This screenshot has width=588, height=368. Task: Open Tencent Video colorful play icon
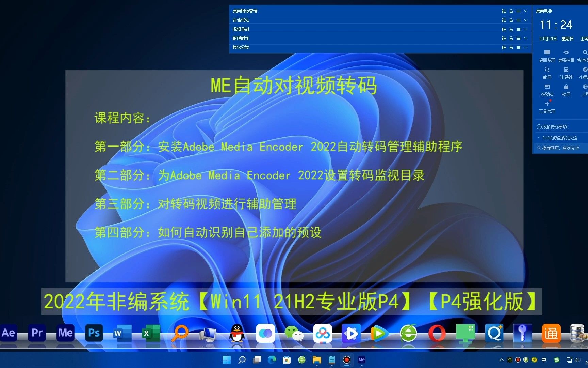point(380,334)
